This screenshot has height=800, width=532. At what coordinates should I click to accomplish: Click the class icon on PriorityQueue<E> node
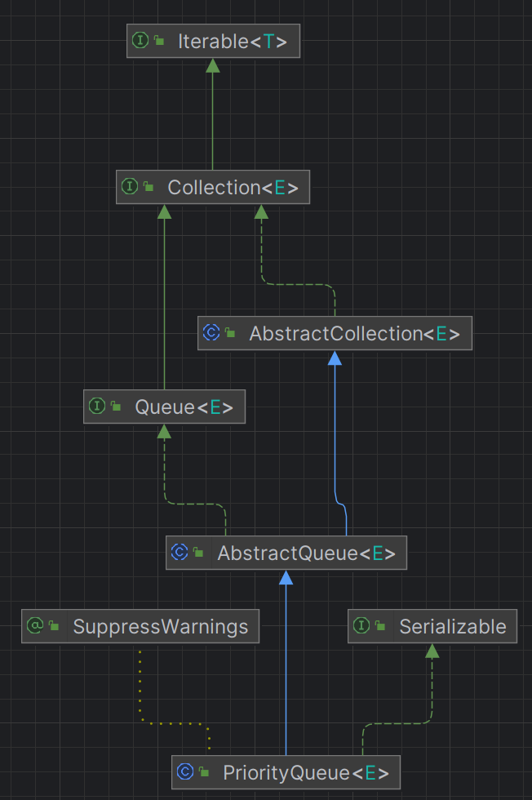point(185,771)
